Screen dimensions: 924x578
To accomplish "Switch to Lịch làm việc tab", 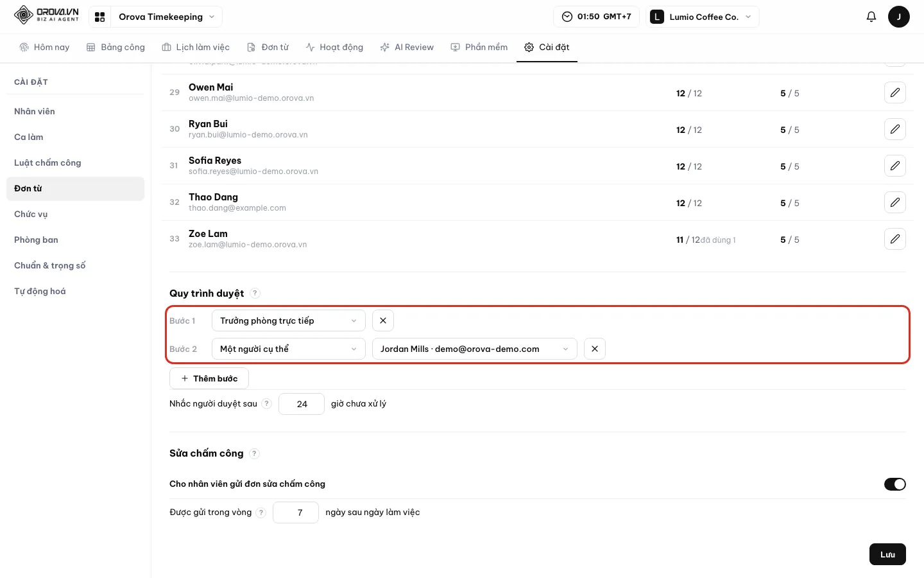I will click(x=196, y=48).
